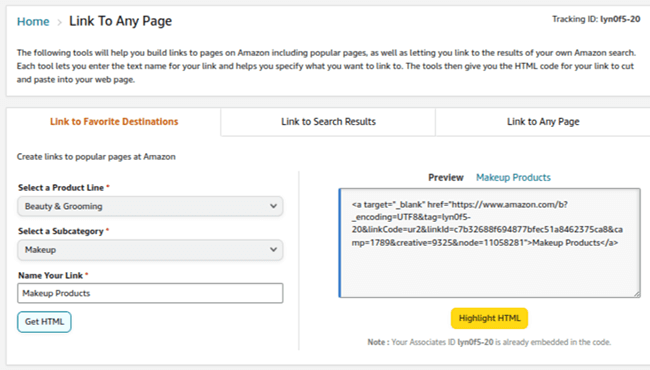Go to the Home breadcrumb link
650x370 pixels.
click(33, 22)
